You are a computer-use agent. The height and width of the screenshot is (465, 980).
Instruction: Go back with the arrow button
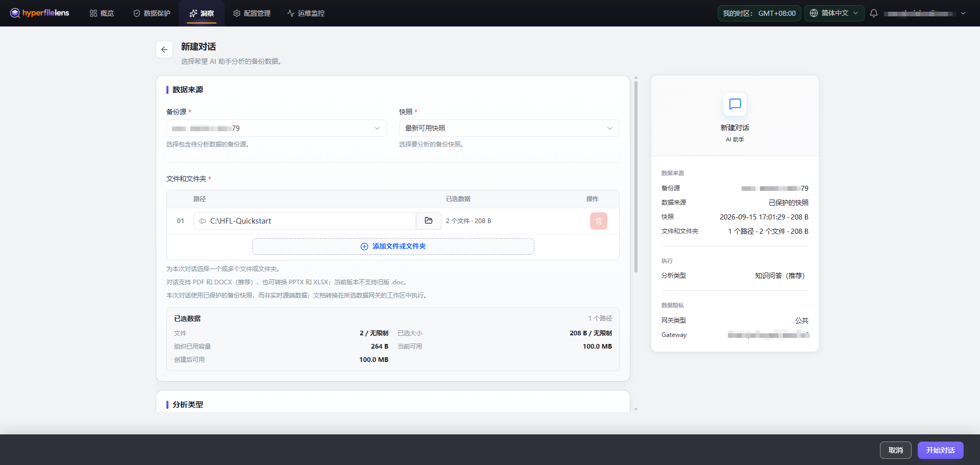tap(164, 50)
